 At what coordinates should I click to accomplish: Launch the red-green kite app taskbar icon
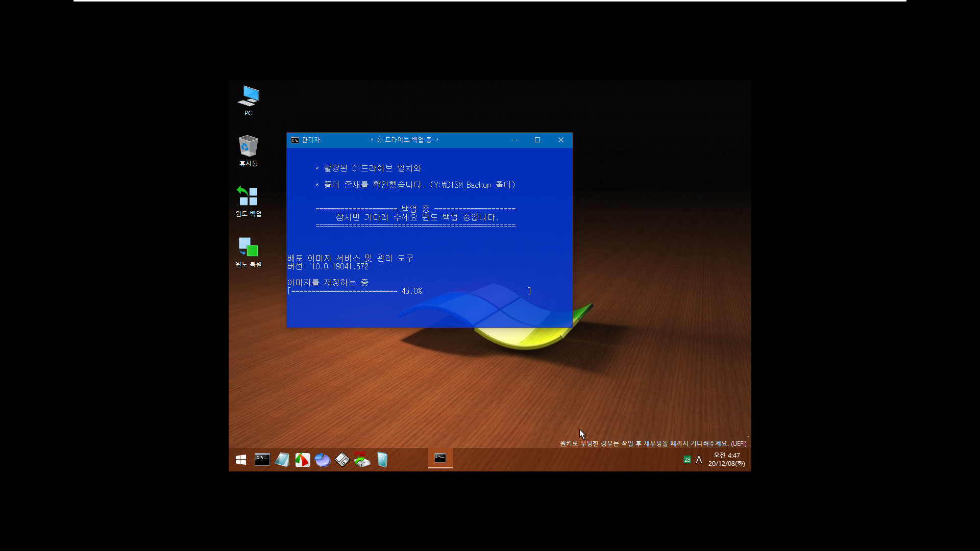302,460
